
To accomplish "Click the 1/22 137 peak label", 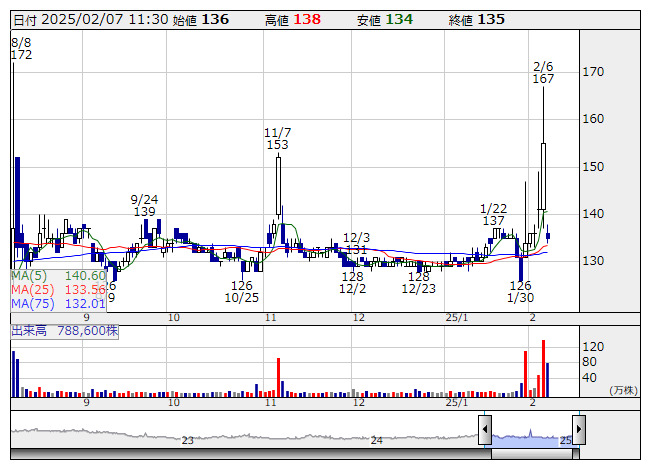I will point(493,214).
